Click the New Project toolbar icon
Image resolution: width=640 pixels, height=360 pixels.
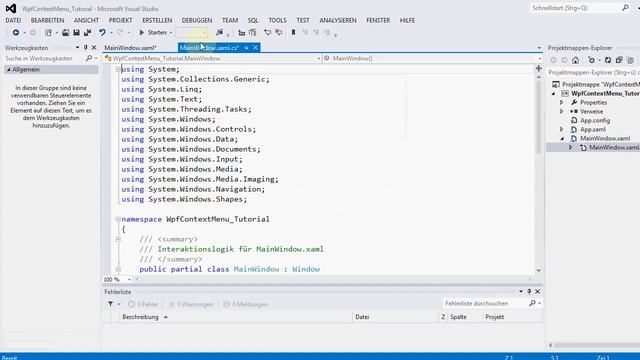tap(48, 32)
